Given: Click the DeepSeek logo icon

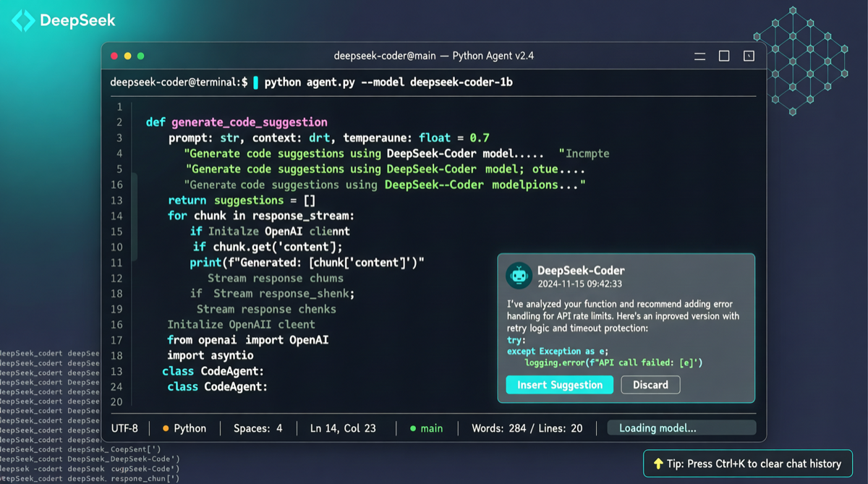Looking at the screenshot, I should point(23,21).
